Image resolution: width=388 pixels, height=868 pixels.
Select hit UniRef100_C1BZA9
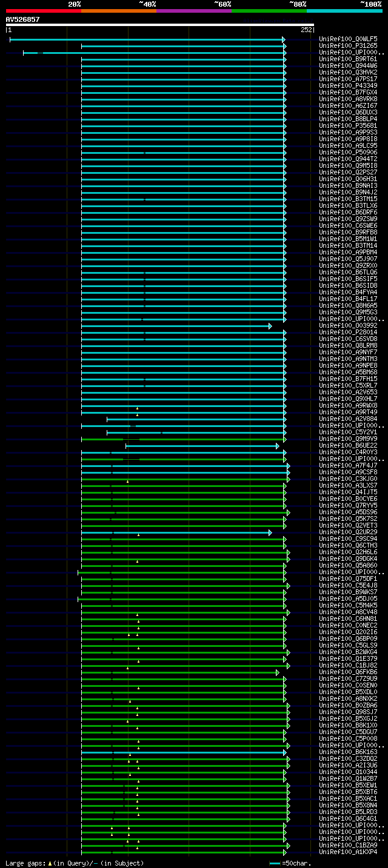[x=348, y=846]
